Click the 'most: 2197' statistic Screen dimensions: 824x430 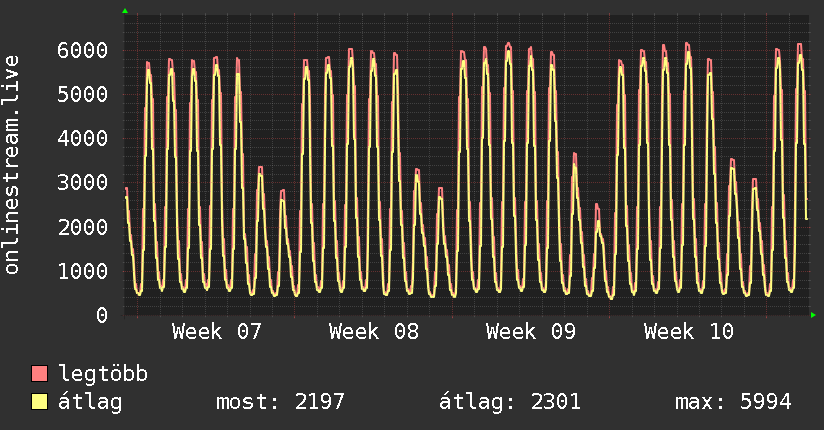click(280, 402)
